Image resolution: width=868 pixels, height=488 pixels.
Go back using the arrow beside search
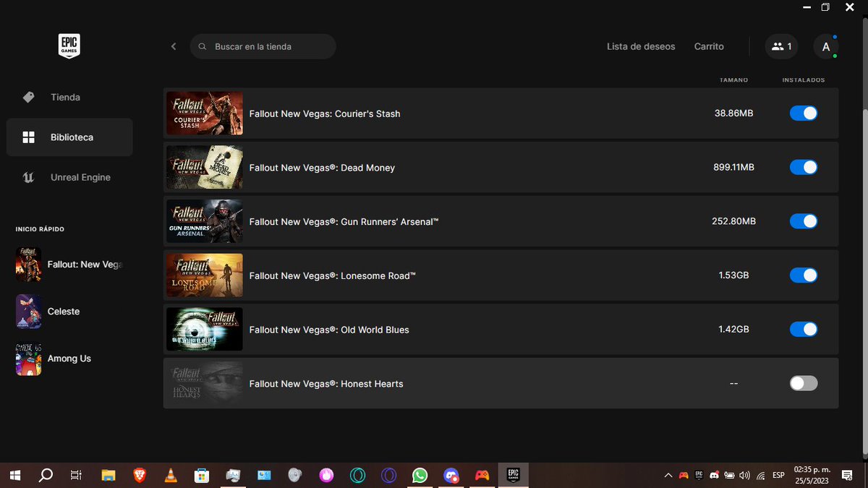point(174,46)
